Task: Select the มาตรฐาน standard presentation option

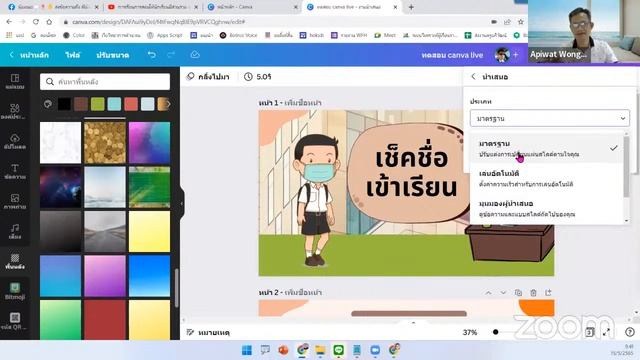Action: (x=547, y=149)
